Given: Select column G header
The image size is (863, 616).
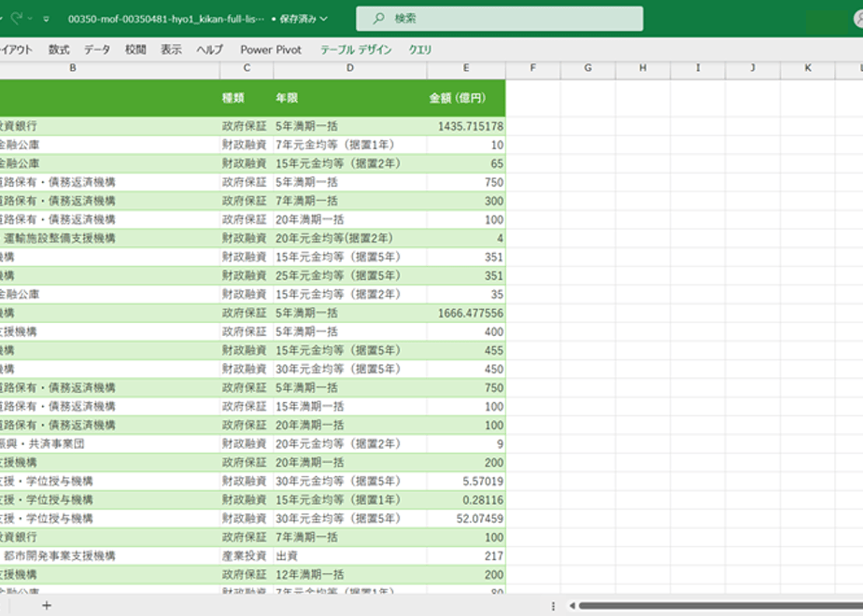Looking at the screenshot, I should coord(587,67).
